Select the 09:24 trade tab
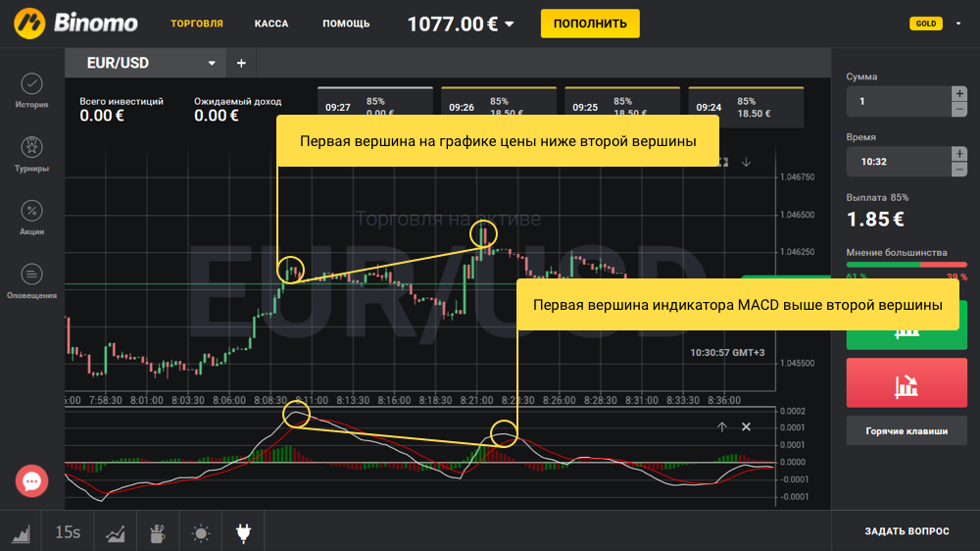 pos(746,107)
